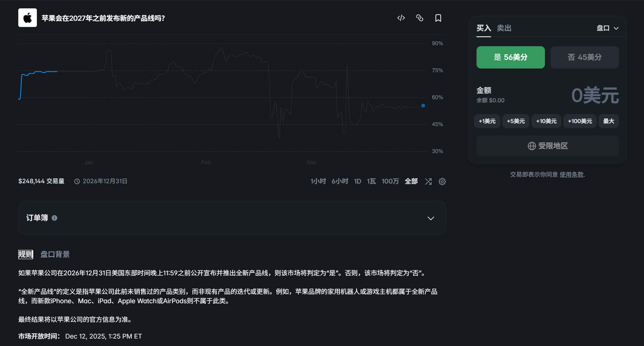Click the clock icon by end date
The height and width of the screenshot is (346, 644).
[x=77, y=181]
